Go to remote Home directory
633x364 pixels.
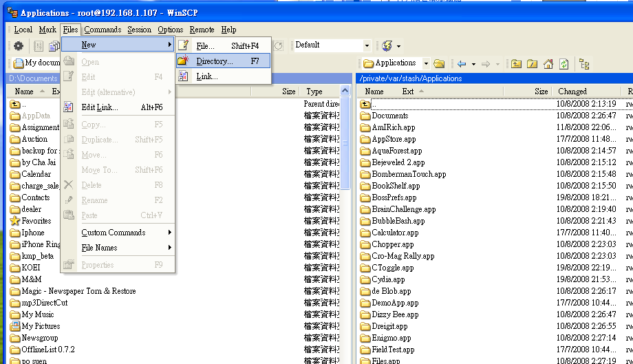(548, 63)
